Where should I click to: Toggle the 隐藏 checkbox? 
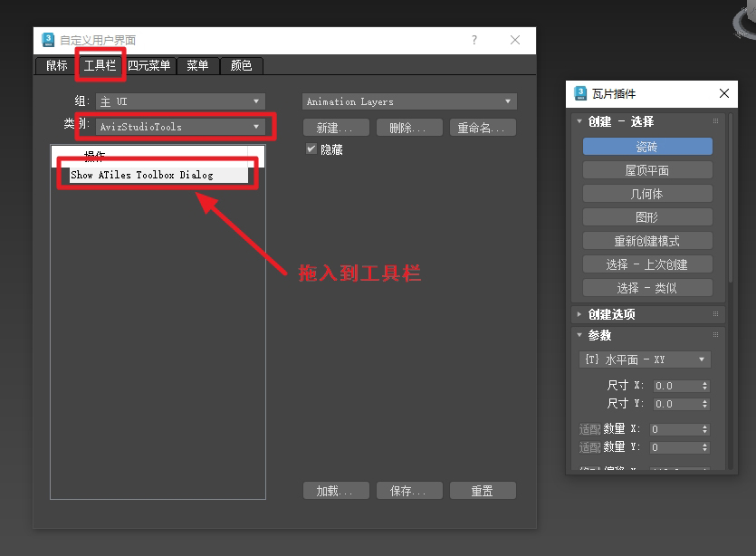(x=311, y=149)
